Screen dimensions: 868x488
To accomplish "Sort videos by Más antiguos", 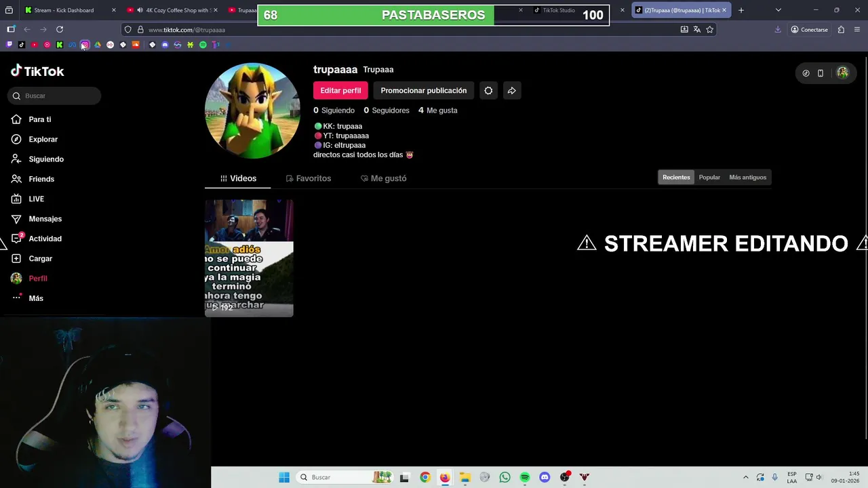I will point(747,178).
